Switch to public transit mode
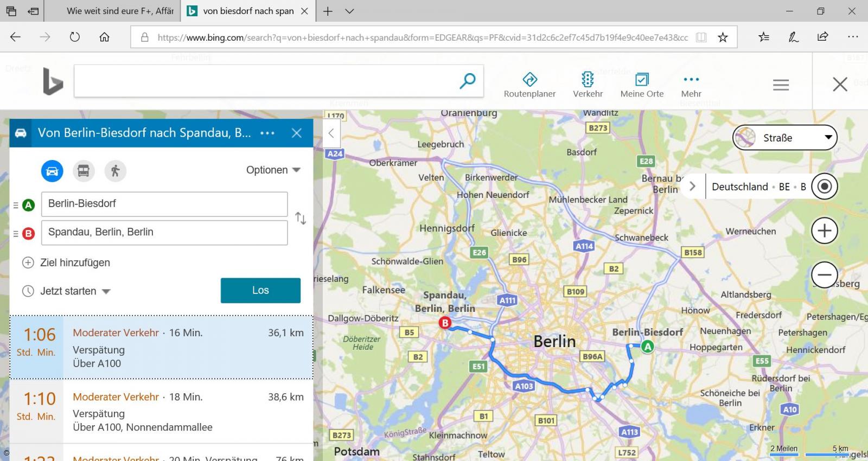Image resolution: width=868 pixels, height=461 pixels. pos(84,171)
